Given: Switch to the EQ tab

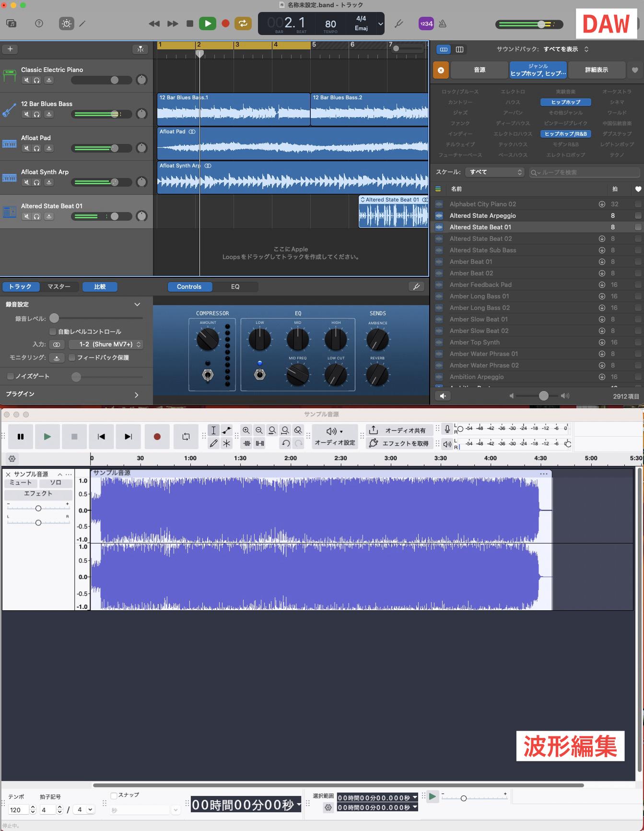Looking at the screenshot, I should [235, 287].
